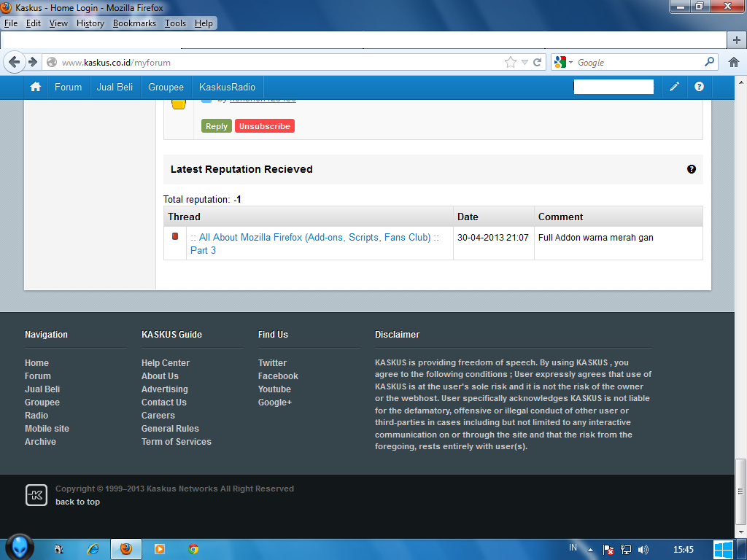Click the Firefox back arrow button
747x560 pixels.
click(x=15, y=62)
